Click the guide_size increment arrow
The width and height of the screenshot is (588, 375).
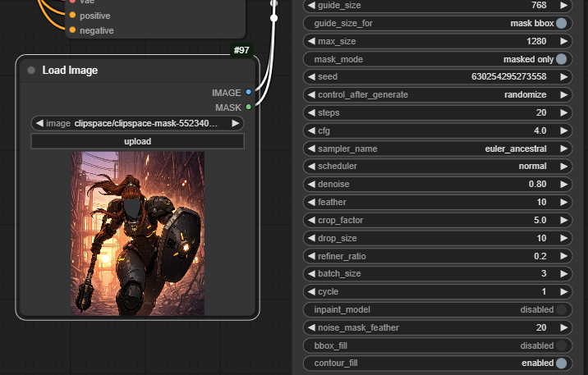tap(563, 5)
